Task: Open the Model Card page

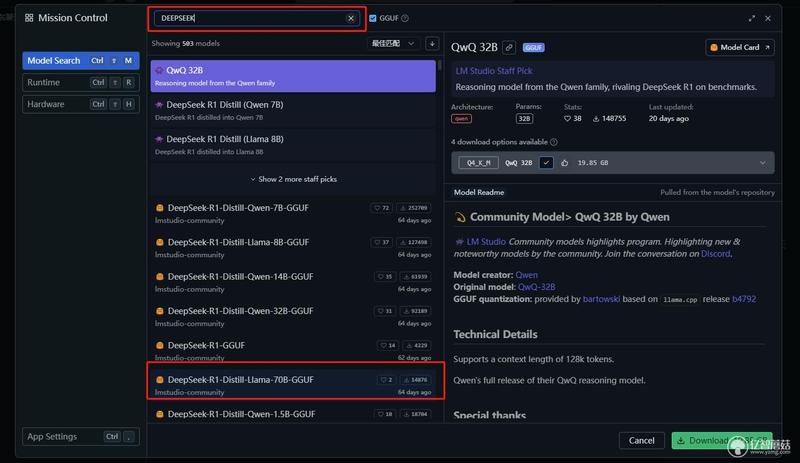Action: [x=740, y=47]
